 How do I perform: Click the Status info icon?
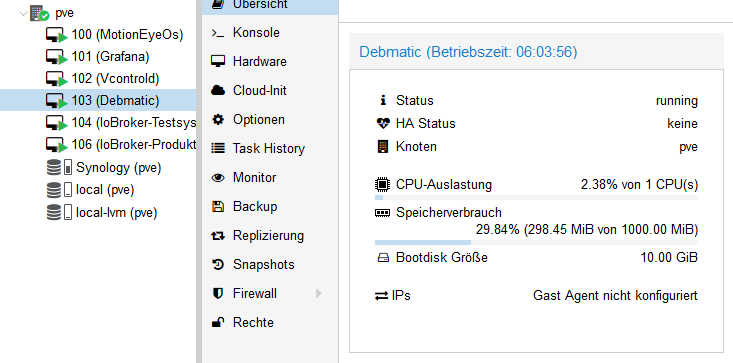(x=383, y=100)
